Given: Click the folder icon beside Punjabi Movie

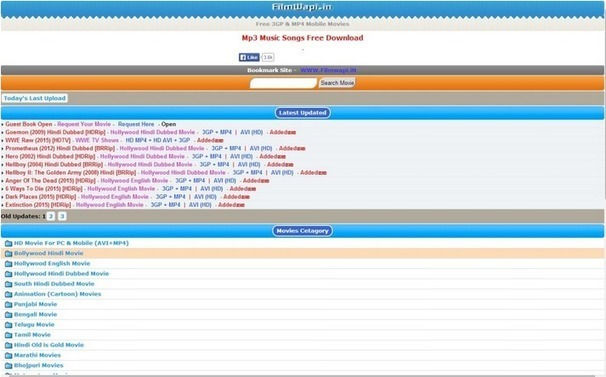Looking at the screenshot, I should click(9, 304).
